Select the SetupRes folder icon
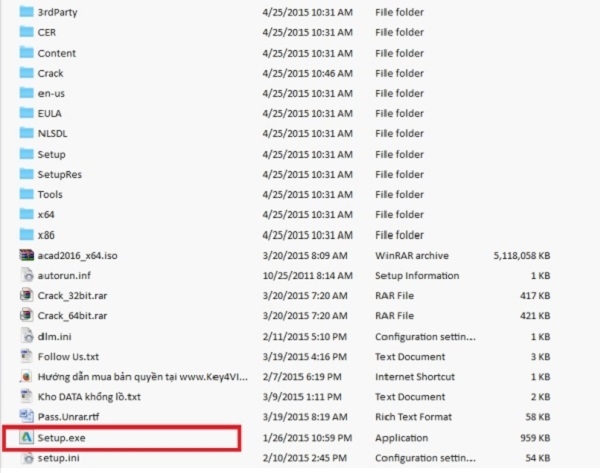The image size is (600, 473). tap(26, 174)
